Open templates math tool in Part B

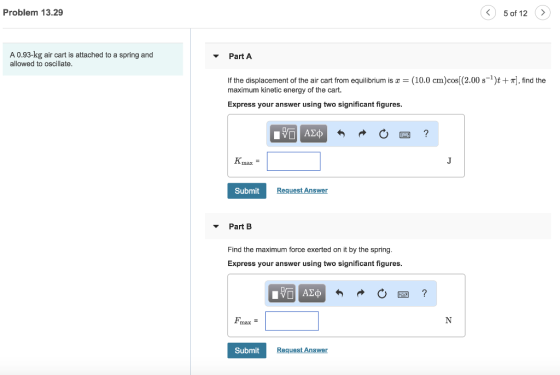pos(282,294)
